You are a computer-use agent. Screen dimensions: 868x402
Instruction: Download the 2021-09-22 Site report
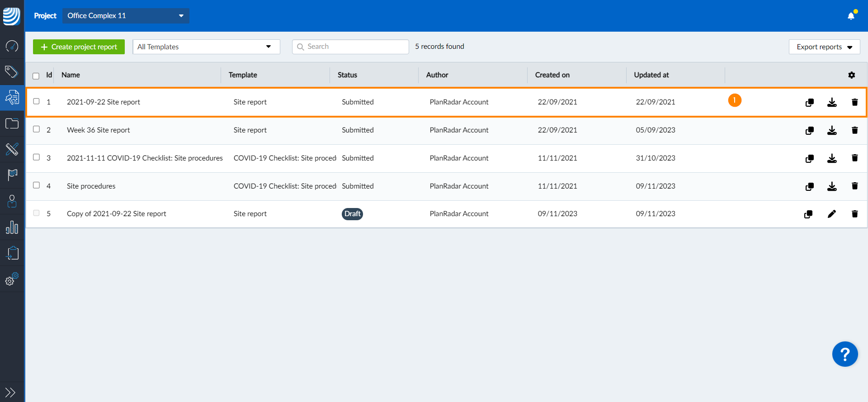831,103
